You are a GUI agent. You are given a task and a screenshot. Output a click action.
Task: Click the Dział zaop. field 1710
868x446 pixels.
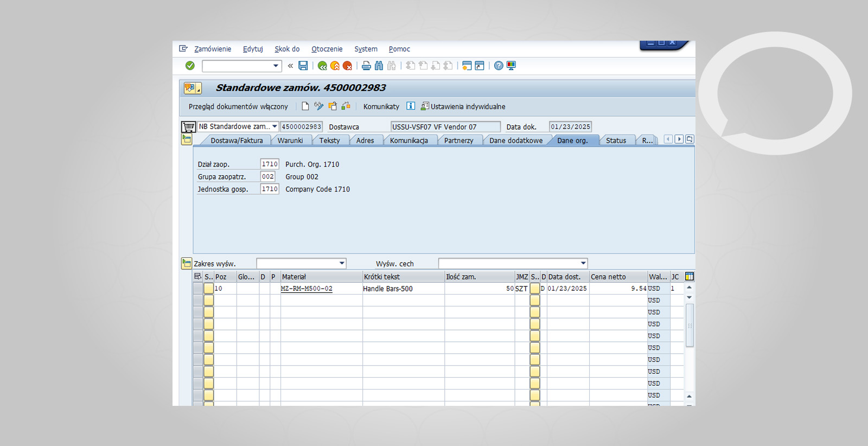tap(270, 164)
